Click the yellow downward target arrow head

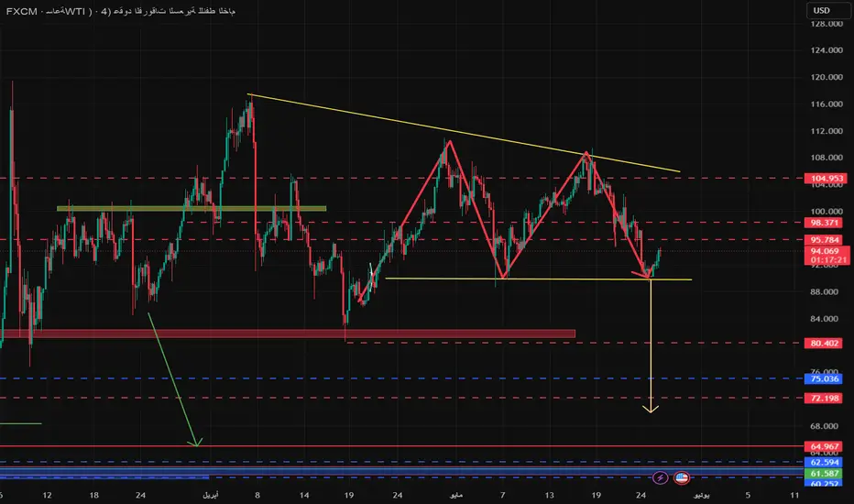point(651,409)
